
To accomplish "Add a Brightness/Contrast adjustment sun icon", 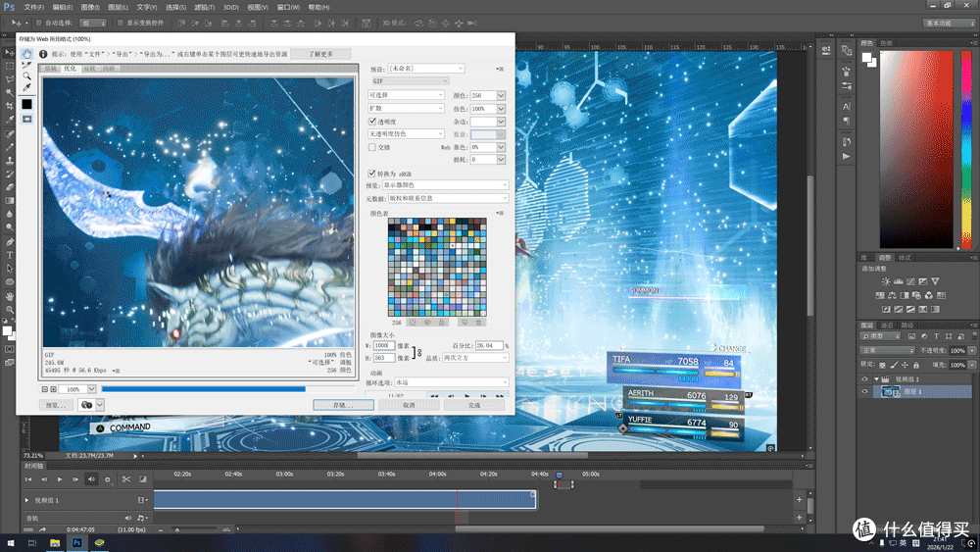I will (886, 281).
